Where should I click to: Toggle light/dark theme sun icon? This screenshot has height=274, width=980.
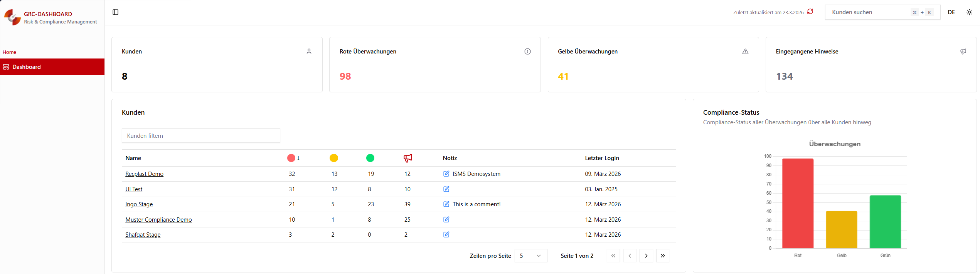[969, 12]
